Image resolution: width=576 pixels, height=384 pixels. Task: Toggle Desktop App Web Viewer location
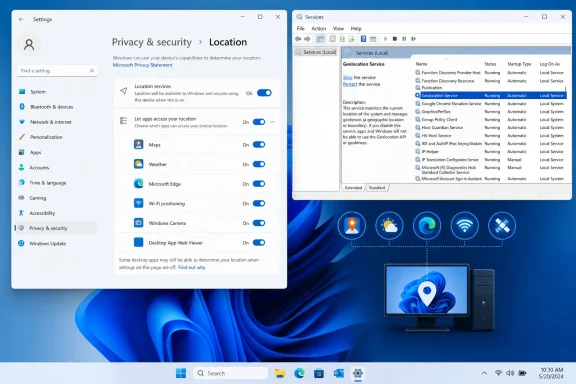(x=259, y=243)
